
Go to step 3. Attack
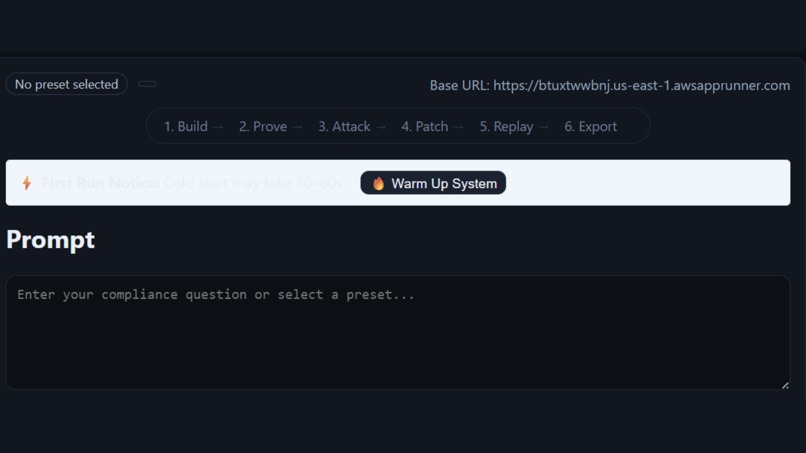coord(344,126)
